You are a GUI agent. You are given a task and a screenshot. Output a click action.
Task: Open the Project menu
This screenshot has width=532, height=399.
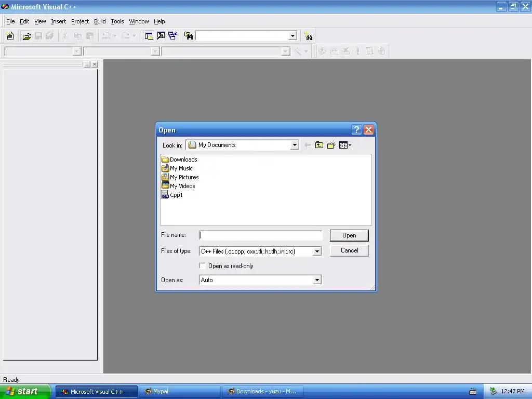coord(80,21)
